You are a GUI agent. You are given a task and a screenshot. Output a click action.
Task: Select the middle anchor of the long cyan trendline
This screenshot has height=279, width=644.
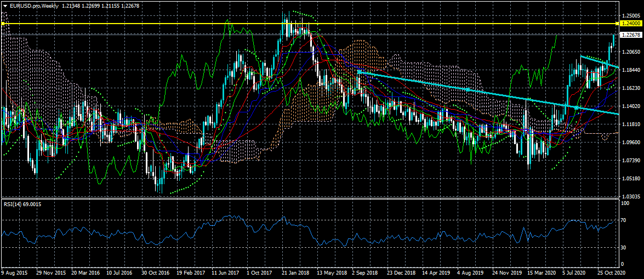point(467,89)
